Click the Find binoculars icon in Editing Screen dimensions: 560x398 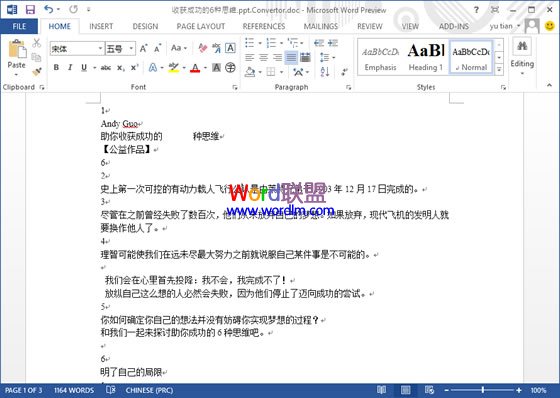[x=522, y=46]
